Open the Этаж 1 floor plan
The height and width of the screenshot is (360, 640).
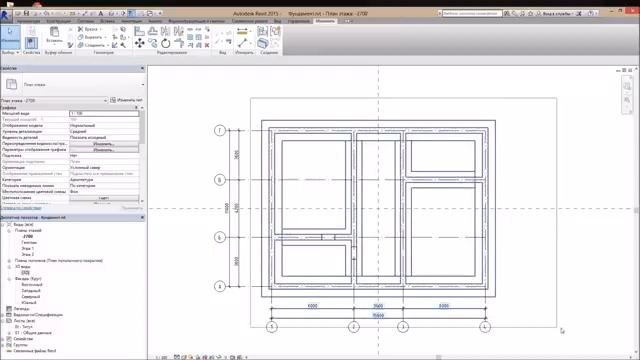click(27, 248)
